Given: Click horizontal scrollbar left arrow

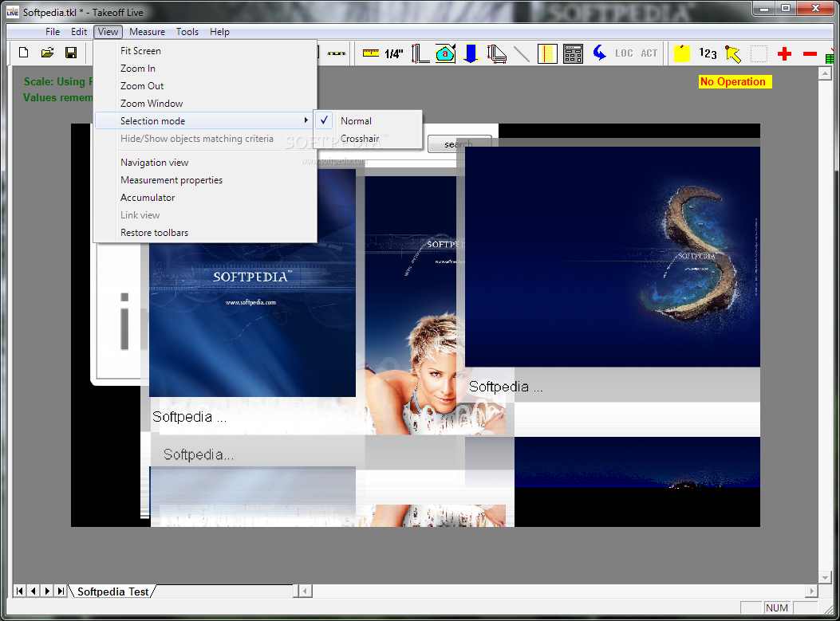Looking at the screenshot, I should tap(306, 591).
